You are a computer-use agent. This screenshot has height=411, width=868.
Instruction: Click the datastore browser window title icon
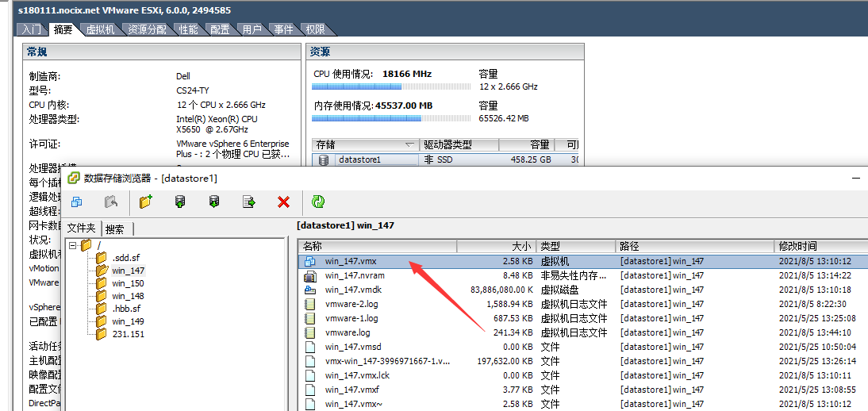73,178
